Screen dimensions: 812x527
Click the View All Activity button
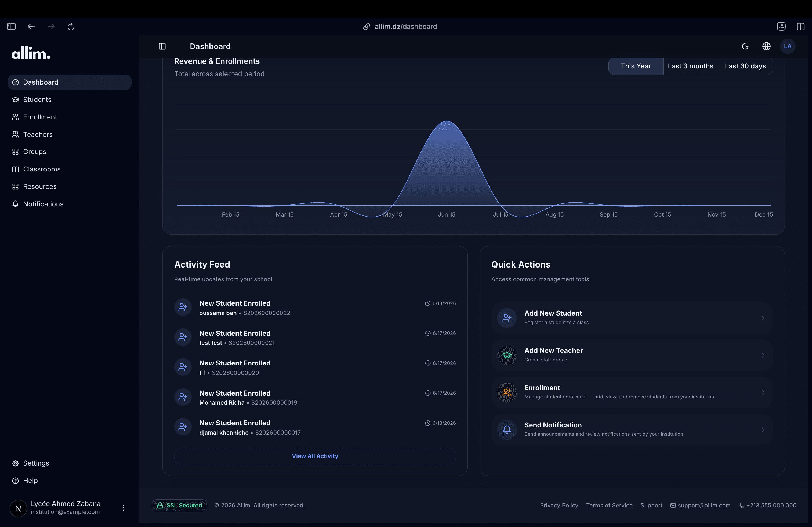pos(315,456)
